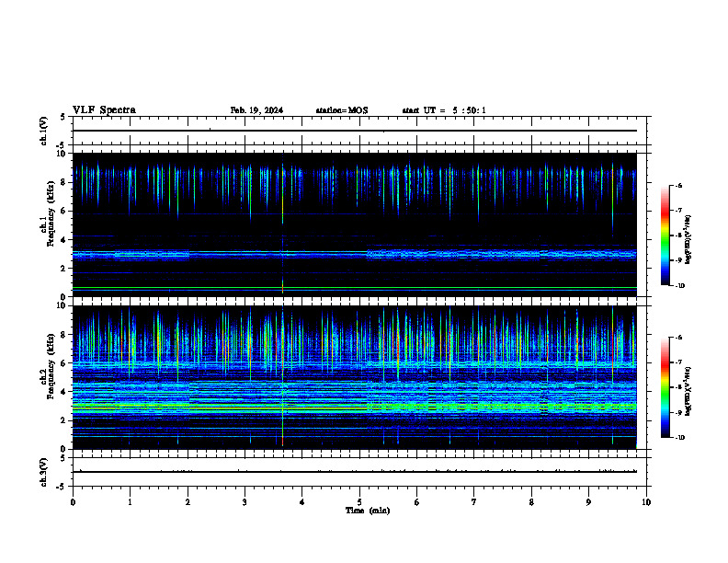Click the ch.1 voltage trace line
This screenshot has height=563, width=728.
click(355, 131)
